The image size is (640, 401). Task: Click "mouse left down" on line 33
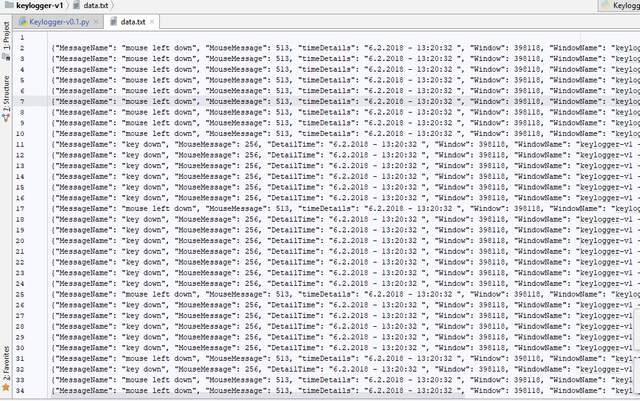(x=161, y=380)
